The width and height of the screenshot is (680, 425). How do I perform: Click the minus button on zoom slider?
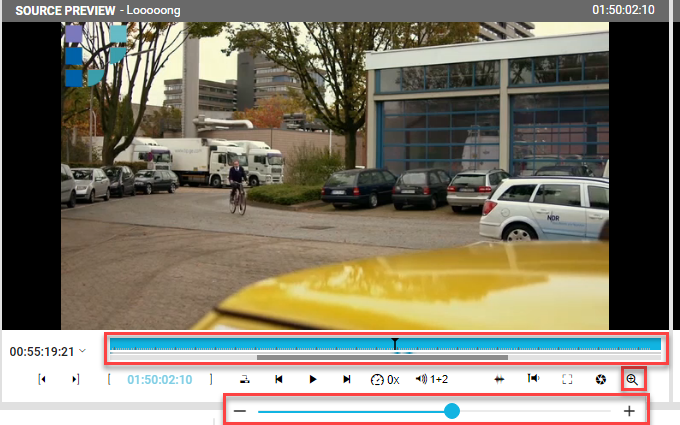point(240,411)
